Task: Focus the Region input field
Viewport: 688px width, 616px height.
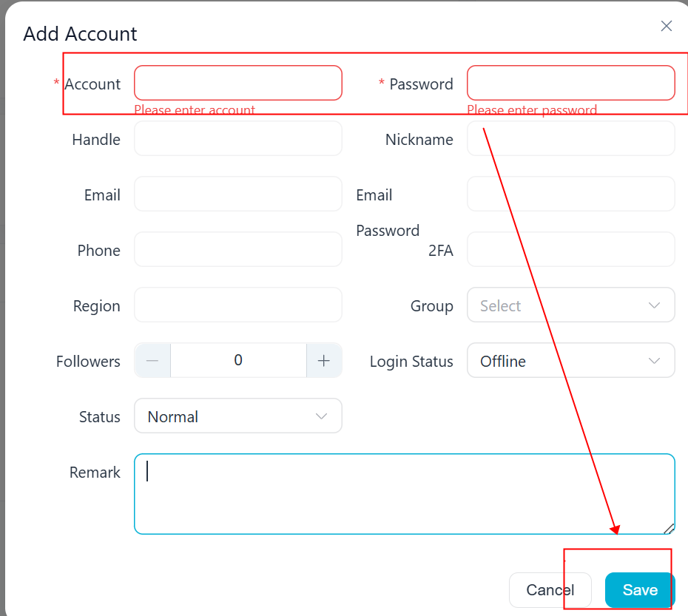Action: tap(237, 305)
